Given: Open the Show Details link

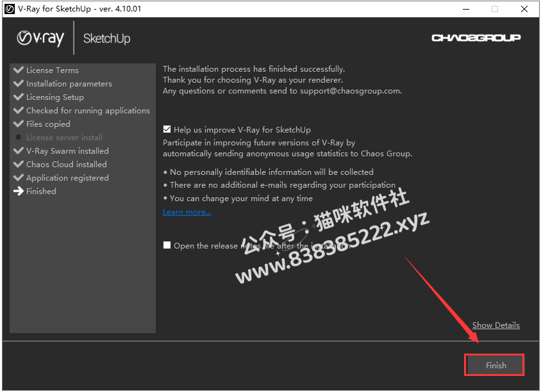Looking at the screenshot, I should 495,325.
